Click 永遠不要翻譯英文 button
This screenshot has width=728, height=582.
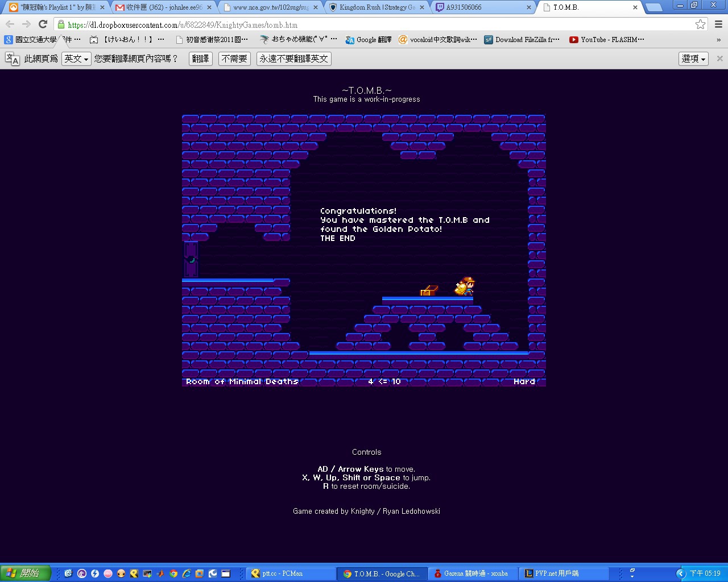coord(293,59)
